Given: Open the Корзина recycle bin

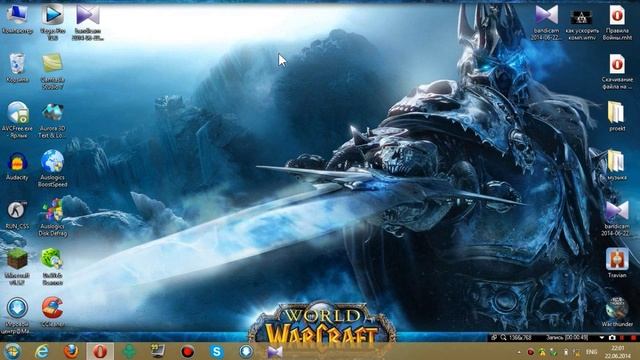Looking at the screenshot, I should pyautogui.click(x=17, y=68).
